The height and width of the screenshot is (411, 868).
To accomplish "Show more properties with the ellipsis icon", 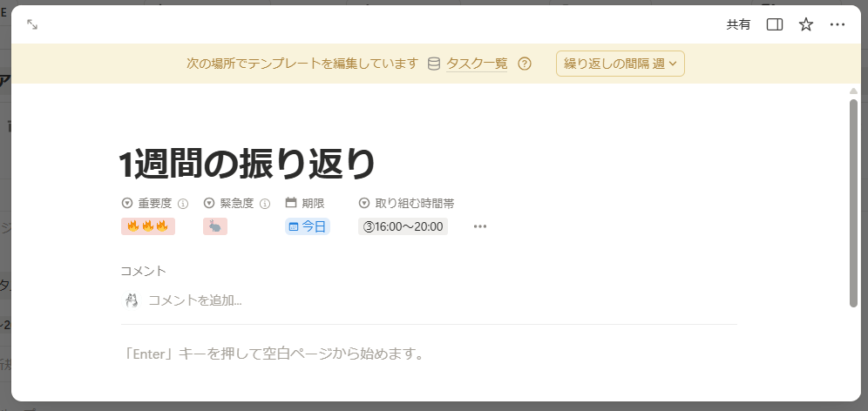I will tap(480, 226).
